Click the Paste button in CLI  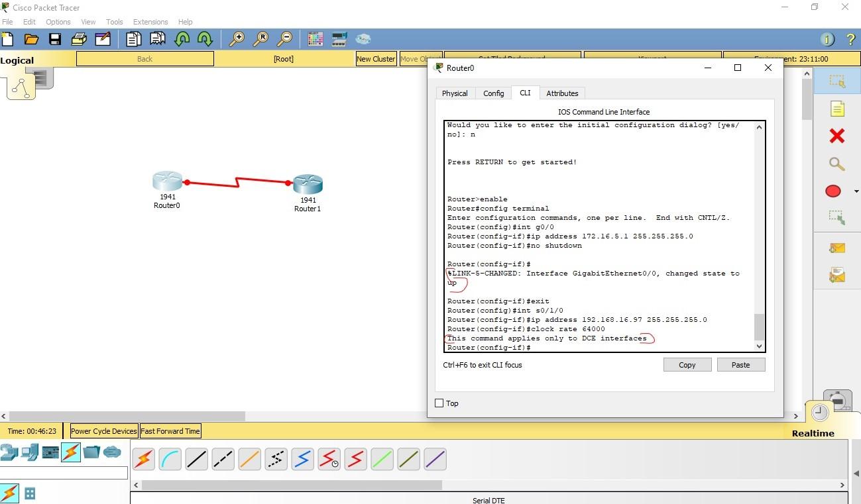coord(741,365)
